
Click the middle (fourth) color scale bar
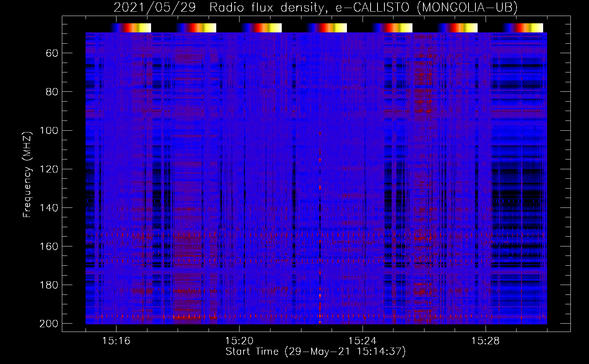click(327, 28)
